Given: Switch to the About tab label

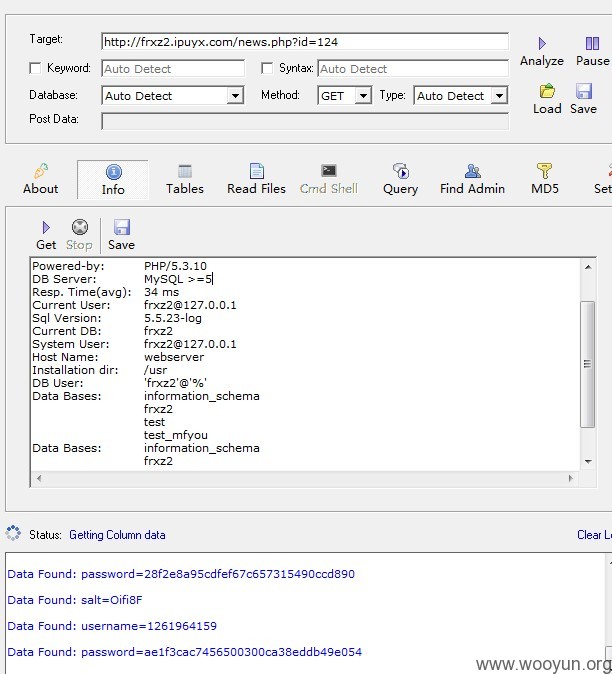Looking at the screenshot, I should point(40,189).
